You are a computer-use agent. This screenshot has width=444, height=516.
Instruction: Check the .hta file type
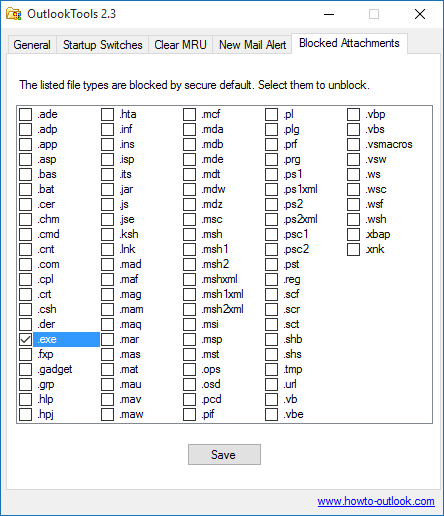point(107,114)
